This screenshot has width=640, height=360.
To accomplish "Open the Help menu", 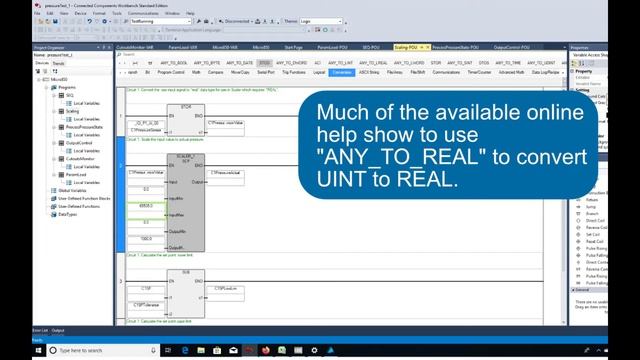I will coord(190,13).
